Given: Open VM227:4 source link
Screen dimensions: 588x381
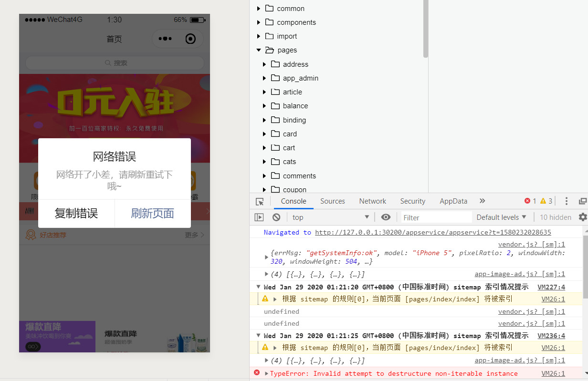Looking at the screenshot, I should tap(551, 287).
